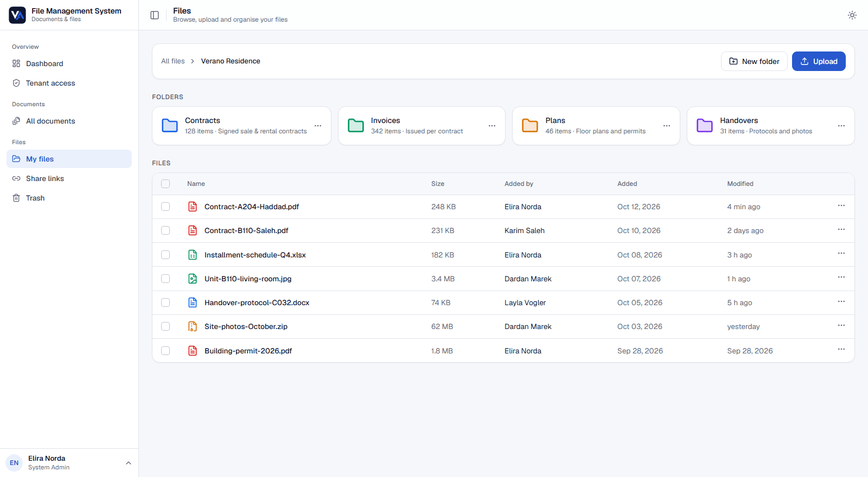Check the Unit-B110-living-room.jpg row checkbox
This screenshot has height=477, width=868.
point(165,279)
